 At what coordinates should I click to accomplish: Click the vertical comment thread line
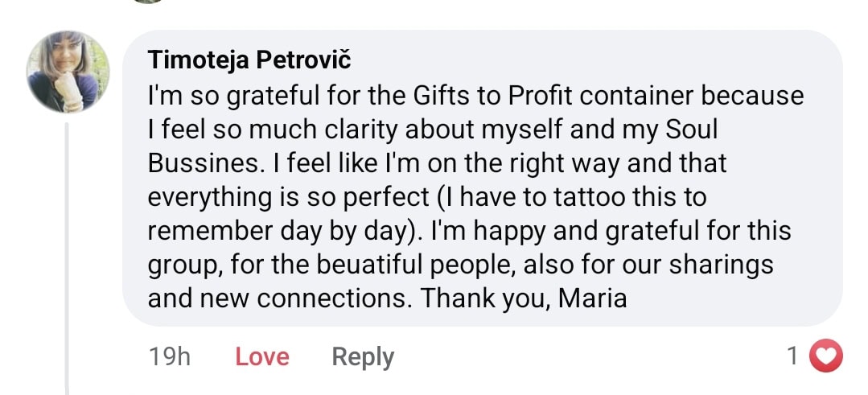[x=68, y=257]
